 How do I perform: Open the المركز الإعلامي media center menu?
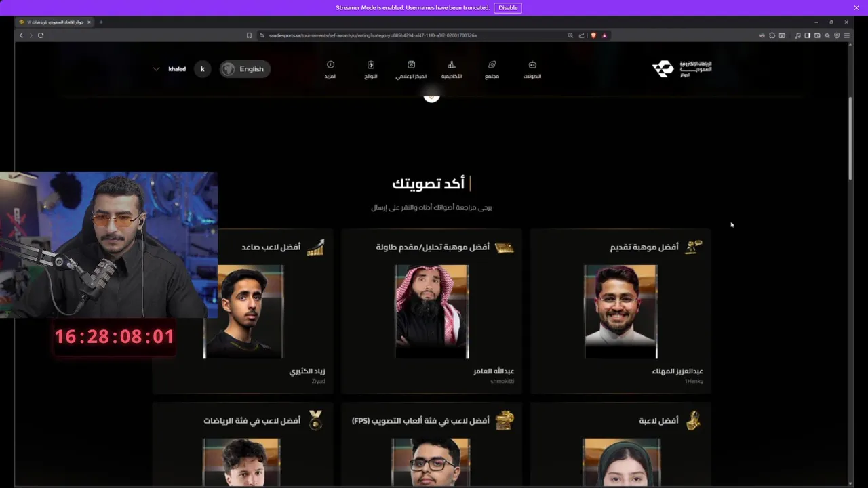[411, 70]
